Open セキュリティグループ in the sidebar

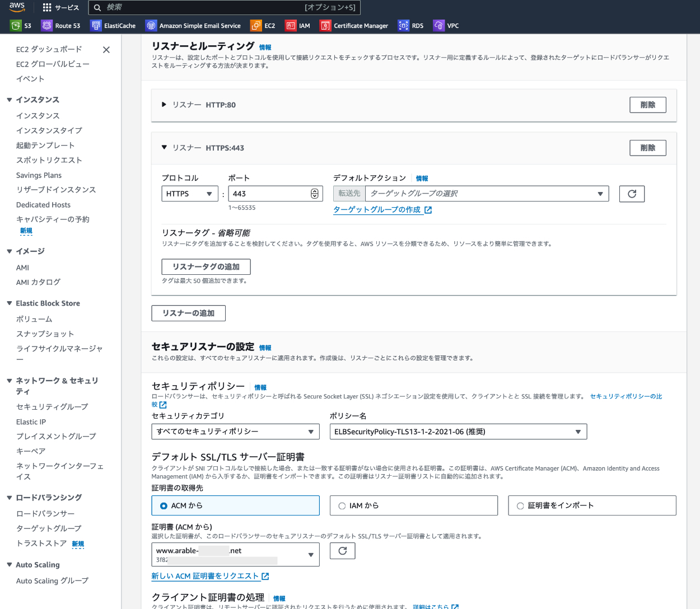pyautogui.click(x=52, y=407)
